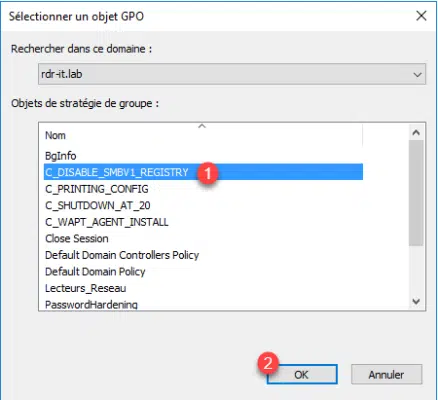Click the scrollbar down arrow
438x400 pixels.
pos(416,301)
